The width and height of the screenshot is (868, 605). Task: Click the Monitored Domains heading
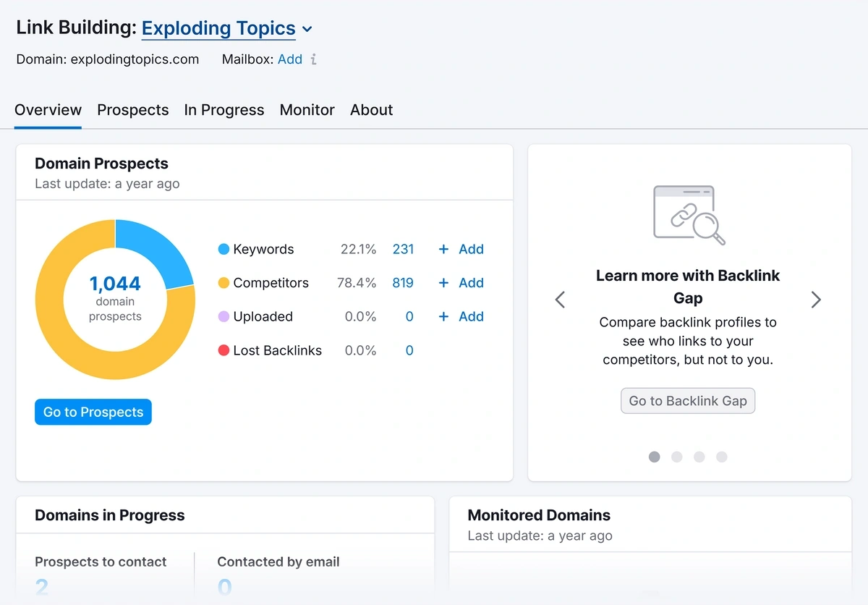pos(539,515)
